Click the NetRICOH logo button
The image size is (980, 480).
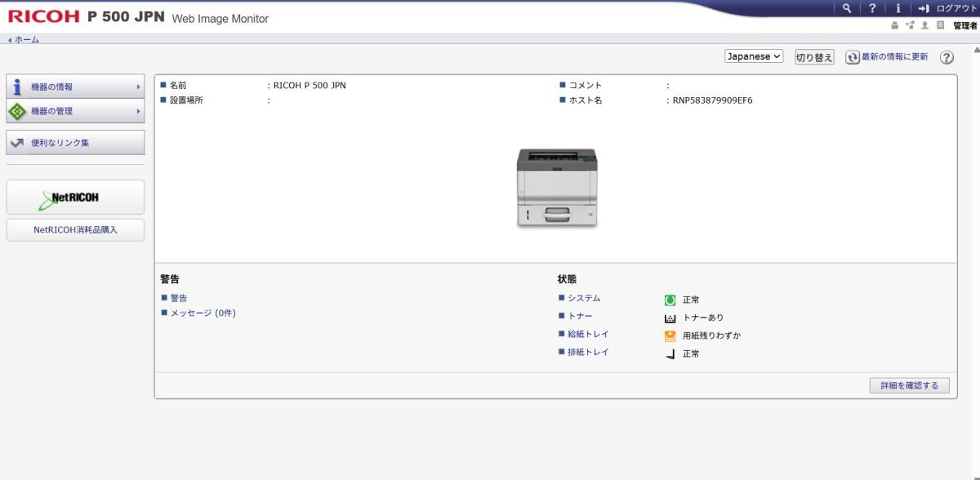pyautogui.click(x=75, y=198)
